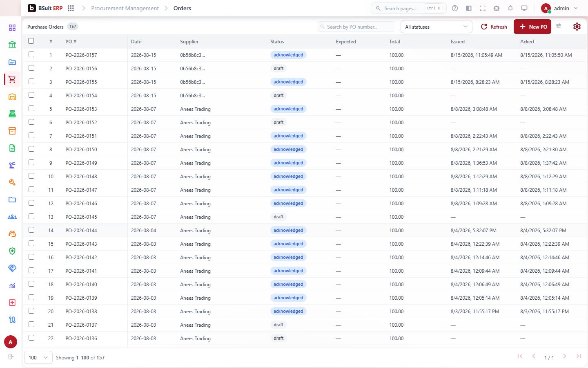Image resolution: width=588 pixels, height=368 pixels.
Task: Open the All statuses filter dropdown
Action: (436, 27)
